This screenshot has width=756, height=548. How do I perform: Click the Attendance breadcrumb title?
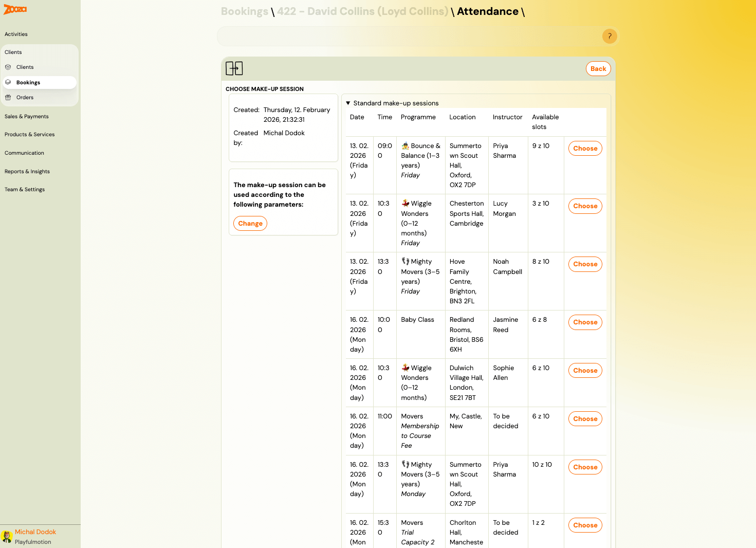click(x=488, y=11)
